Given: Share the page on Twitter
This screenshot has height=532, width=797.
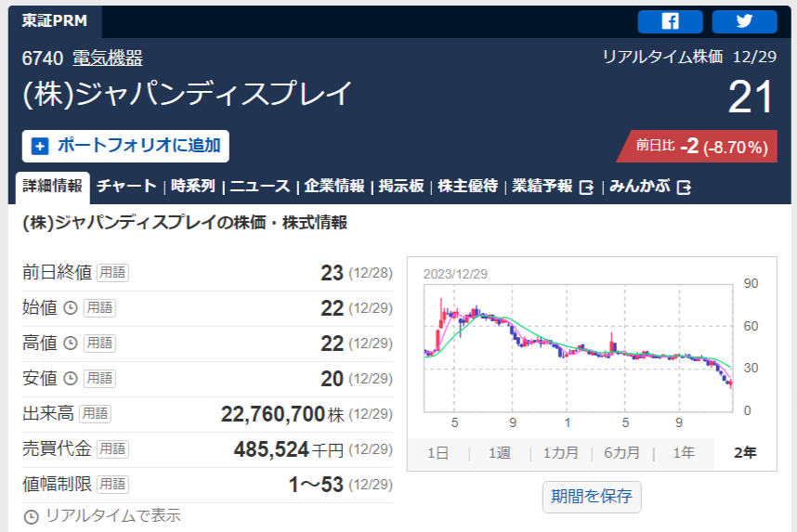Looking at the screenshot, I should 744,21.
